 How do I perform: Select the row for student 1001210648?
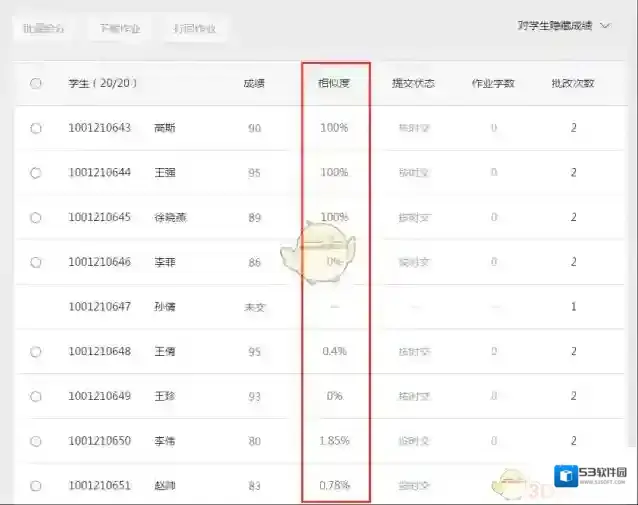36,351
